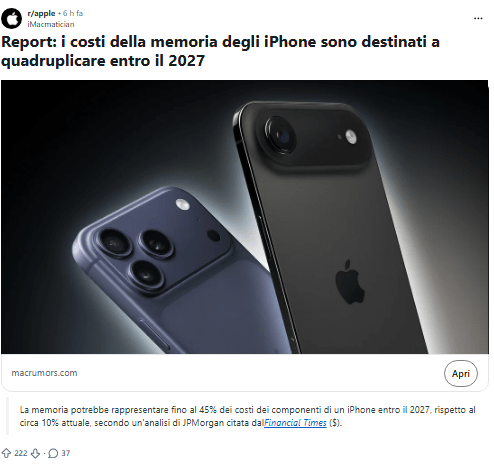The height and width of the screenshot is (466, 494).
Task: Click the quoted JPMorgan analysis paragraph
Action: [247, 416]
